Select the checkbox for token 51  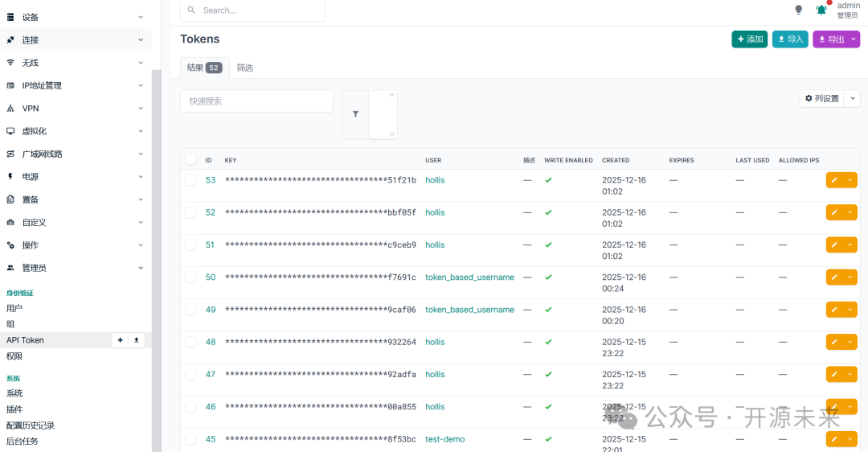coord(191,244)
